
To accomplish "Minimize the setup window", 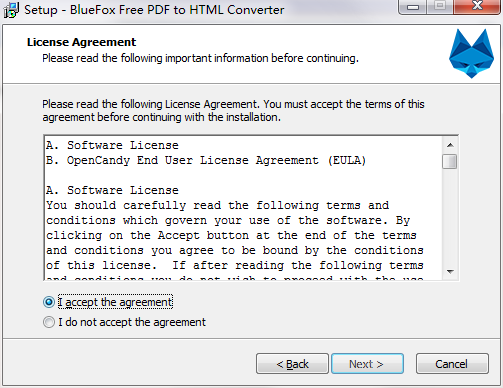I will [413, 7].
